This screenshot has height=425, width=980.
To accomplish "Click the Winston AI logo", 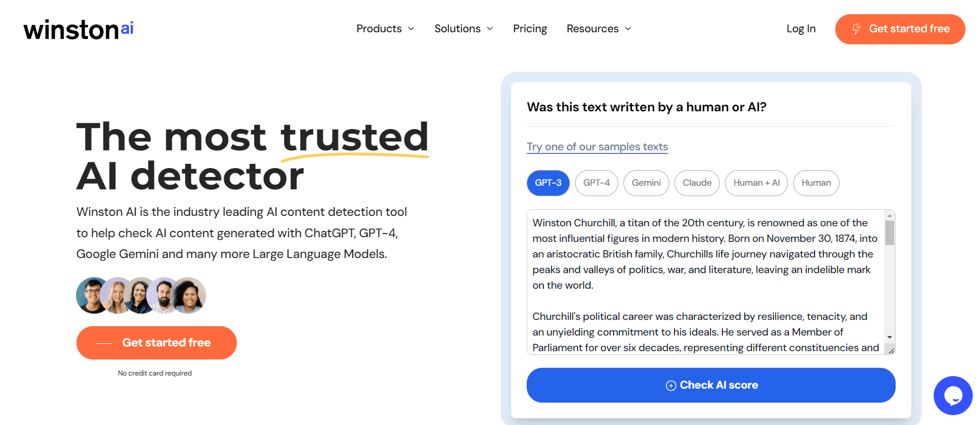I will point(79,30).
